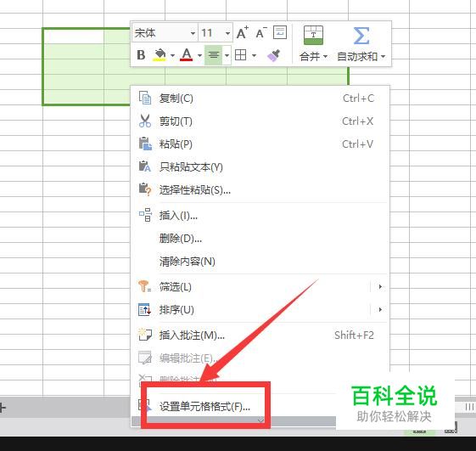Click the Ctrl+C shortcut label
The height and width of the screenshot is (451, 476).
359,99
